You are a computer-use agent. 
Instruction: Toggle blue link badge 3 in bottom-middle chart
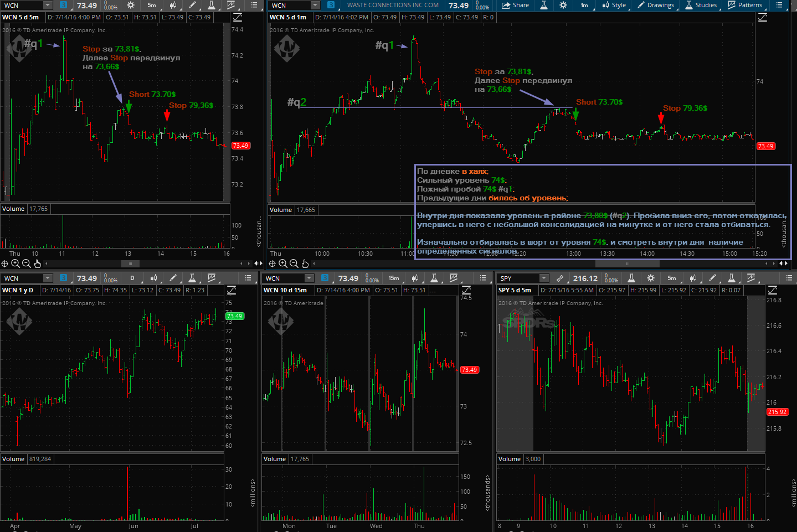(x=325, y=278)
